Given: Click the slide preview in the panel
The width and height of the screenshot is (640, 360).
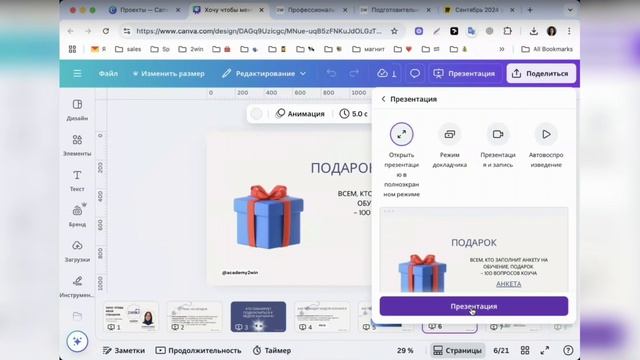Looking at the screenshot, I should click(x=473, y=249).
